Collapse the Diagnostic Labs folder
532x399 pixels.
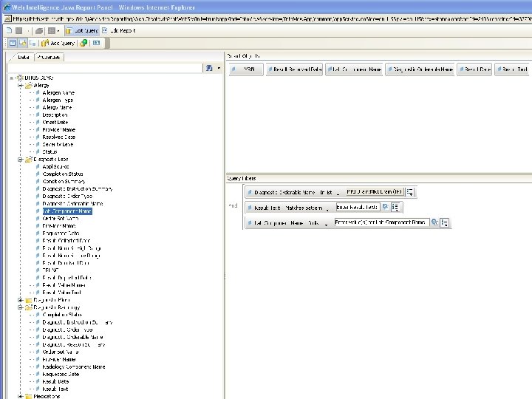pyautogui.click(x=21, y=159)
